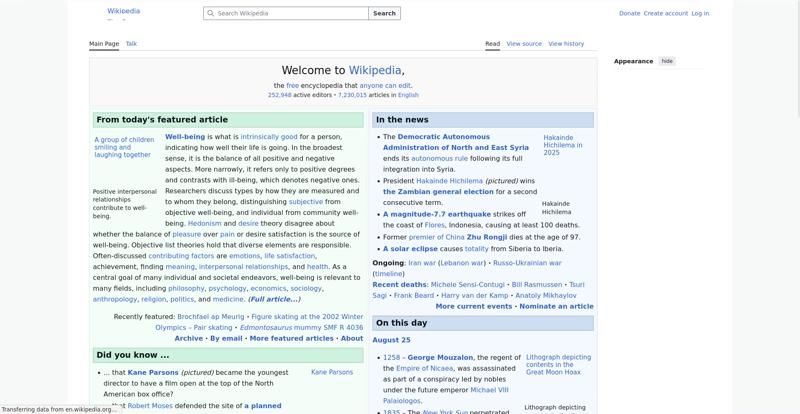This screenshot has width=800, height=414.
Task: Click the 'free' encyclopedia link
Action: point(292,86)
